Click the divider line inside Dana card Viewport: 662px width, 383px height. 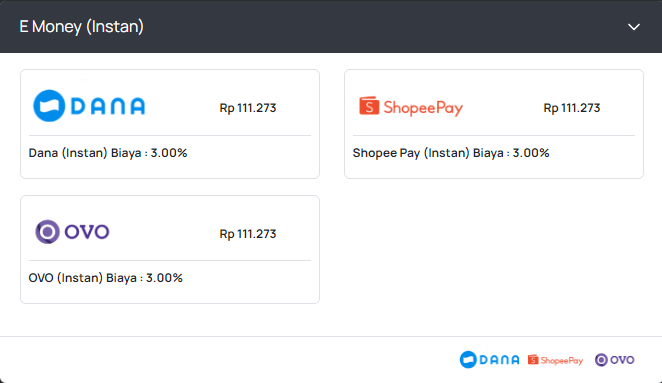tap(170, 136)
